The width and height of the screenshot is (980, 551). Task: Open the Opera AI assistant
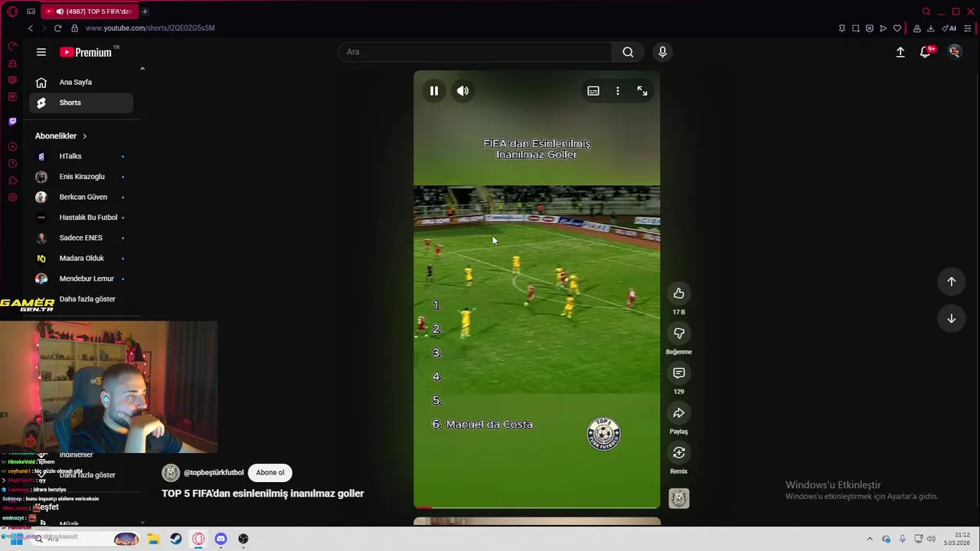949,28
